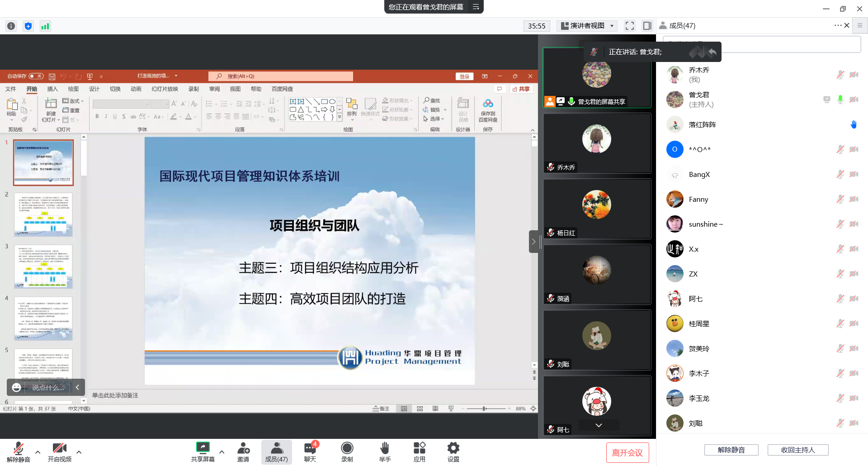Click the font color A button

(189, 117)
